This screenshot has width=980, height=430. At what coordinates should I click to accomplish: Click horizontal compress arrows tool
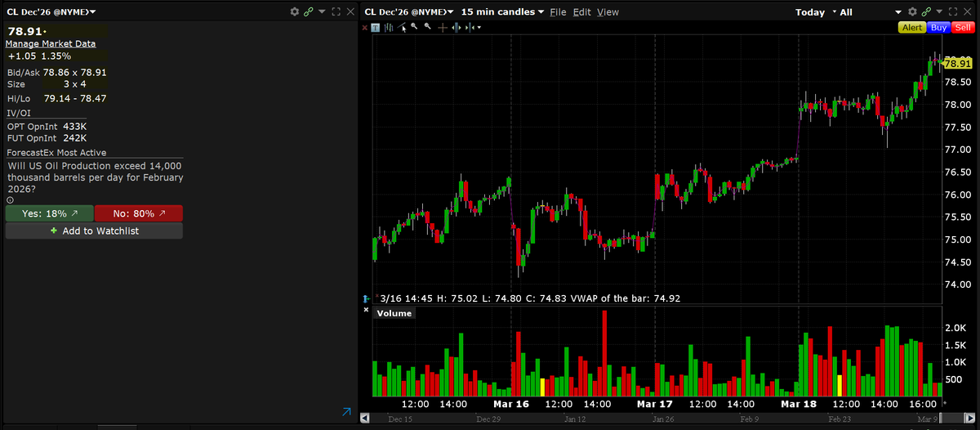click(470, 27)
